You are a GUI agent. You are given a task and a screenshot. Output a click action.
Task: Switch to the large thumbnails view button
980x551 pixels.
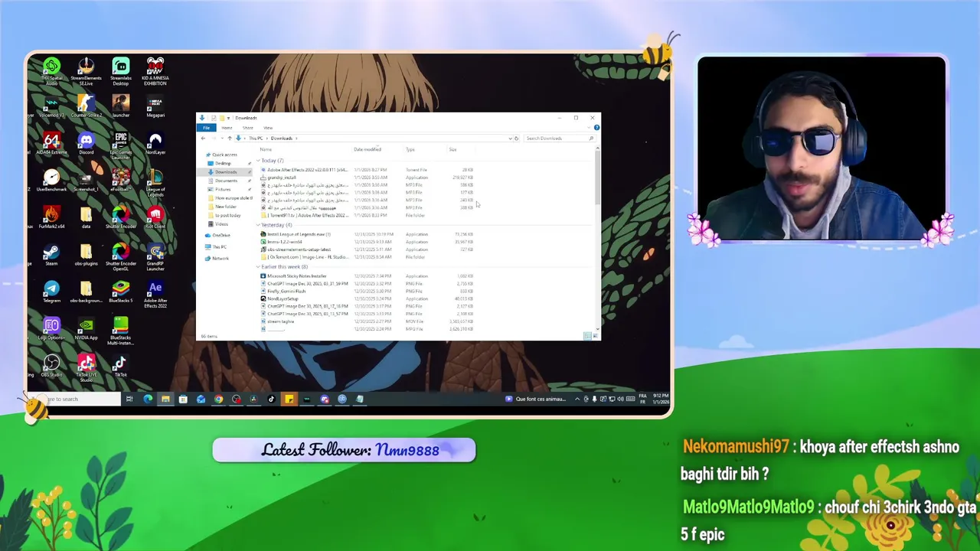(x=595, y=336)
